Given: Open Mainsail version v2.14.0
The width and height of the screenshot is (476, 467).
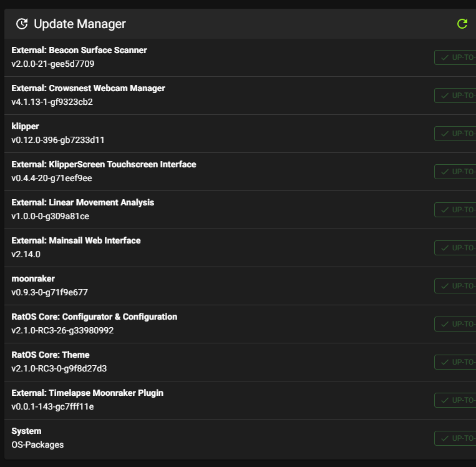Looking at the screenshot, I should 26,254.
